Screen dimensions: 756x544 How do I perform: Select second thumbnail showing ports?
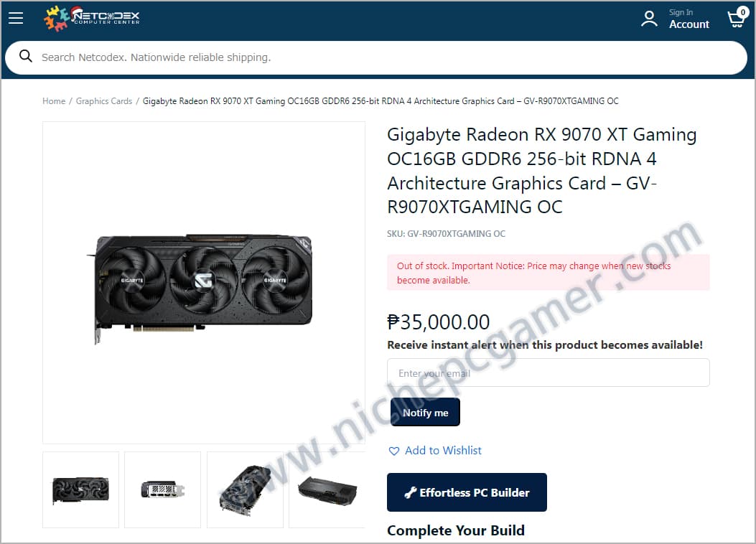162,489
